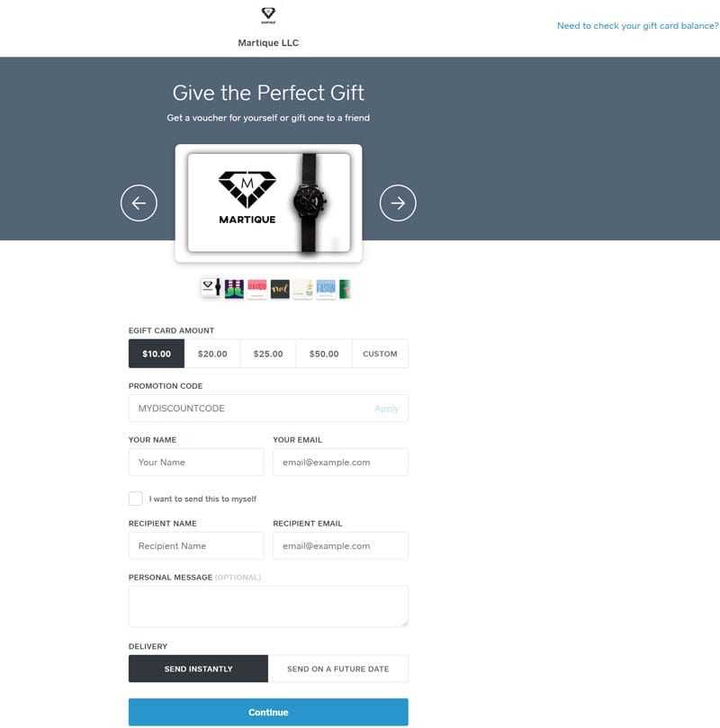Choose the light blue card design thumbnail
The image size is (720, 728).
pyautogui.click(x=326, y=289)
